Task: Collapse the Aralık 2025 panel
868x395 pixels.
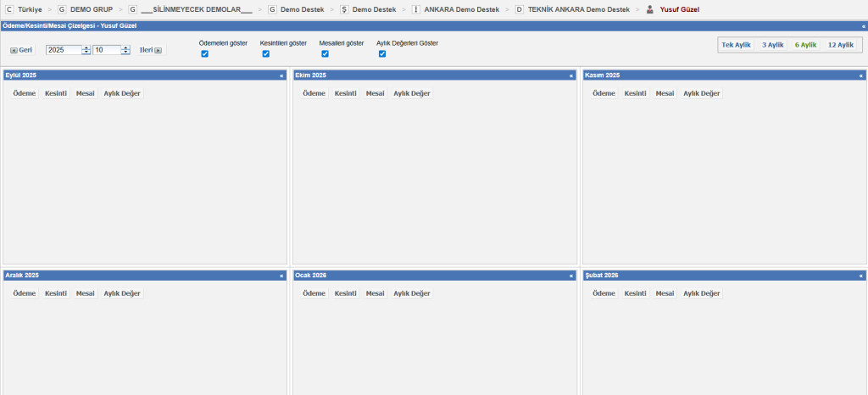Action: [281, 275]
